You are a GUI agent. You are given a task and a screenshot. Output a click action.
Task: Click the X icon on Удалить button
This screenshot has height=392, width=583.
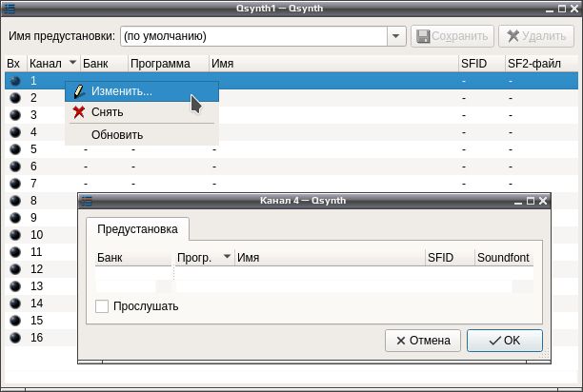pyautogui.click(x=513, y=36)
